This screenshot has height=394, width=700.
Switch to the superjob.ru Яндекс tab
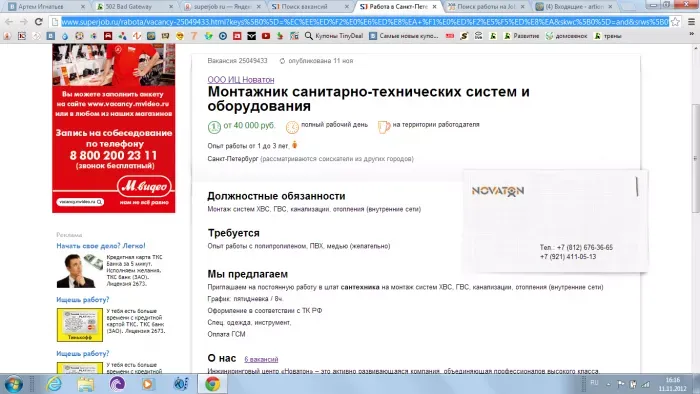pos(223,7)
